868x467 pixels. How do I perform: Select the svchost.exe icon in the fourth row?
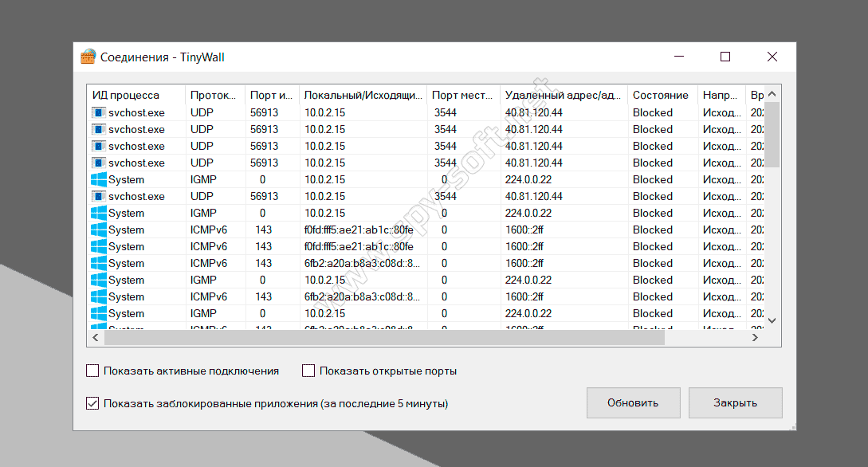[99, 163]
